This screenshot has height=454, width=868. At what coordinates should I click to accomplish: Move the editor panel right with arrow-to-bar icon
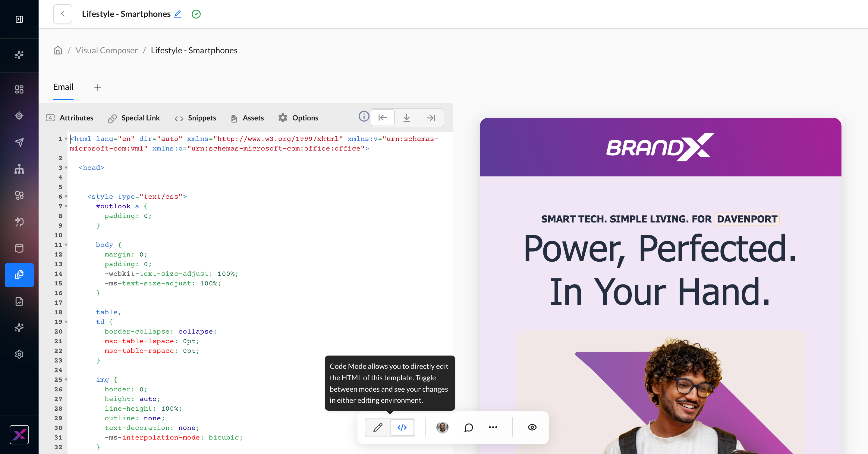[431, 117]
